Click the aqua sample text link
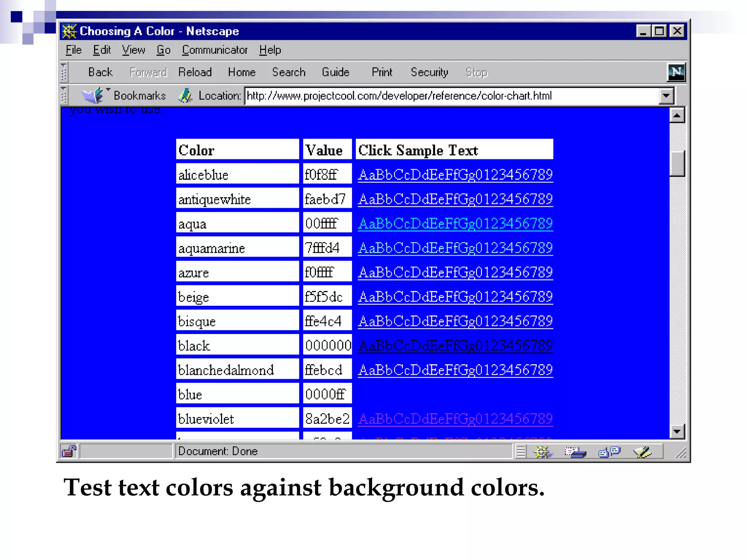The height and width of the screenshot is (560, 747). coord(455,223)
